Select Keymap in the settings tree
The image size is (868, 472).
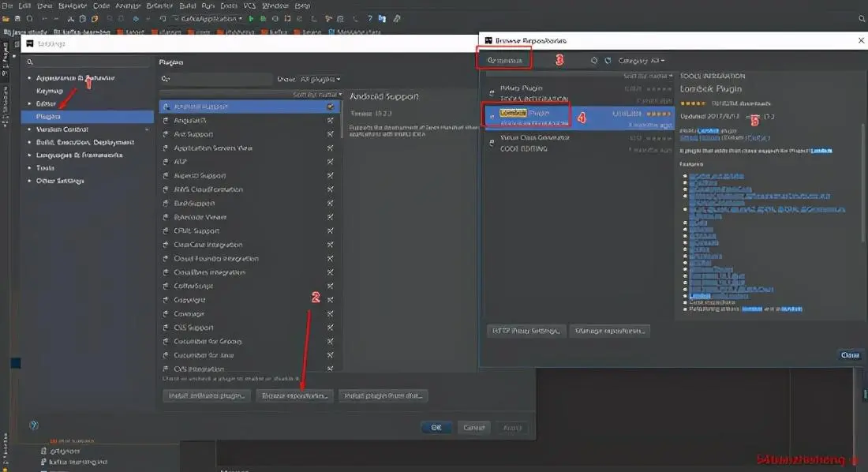(50, 91)
